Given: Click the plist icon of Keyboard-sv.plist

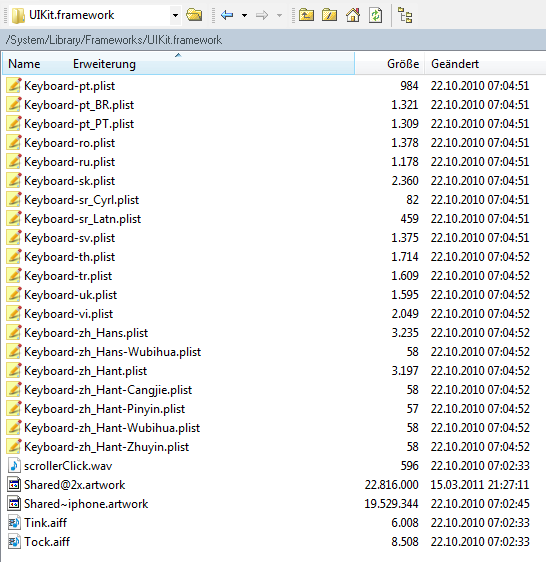Looking at the screenshot, I should (x=14, y=238).
